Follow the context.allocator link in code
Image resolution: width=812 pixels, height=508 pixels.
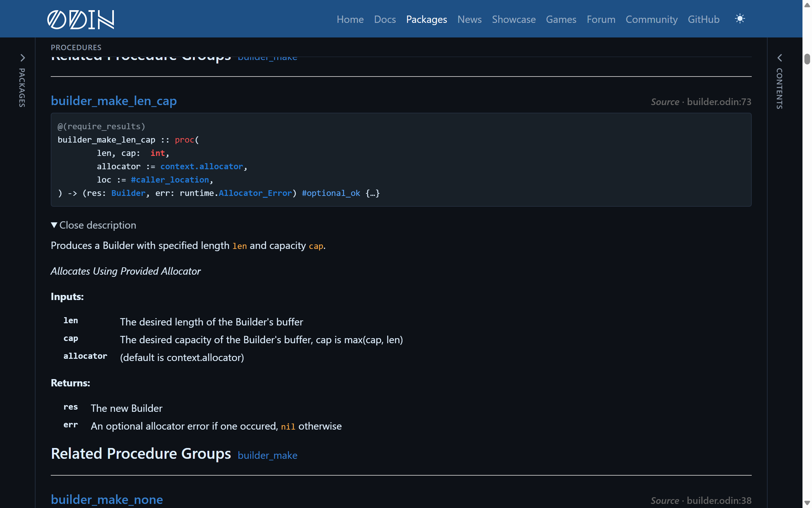(202, 166)
